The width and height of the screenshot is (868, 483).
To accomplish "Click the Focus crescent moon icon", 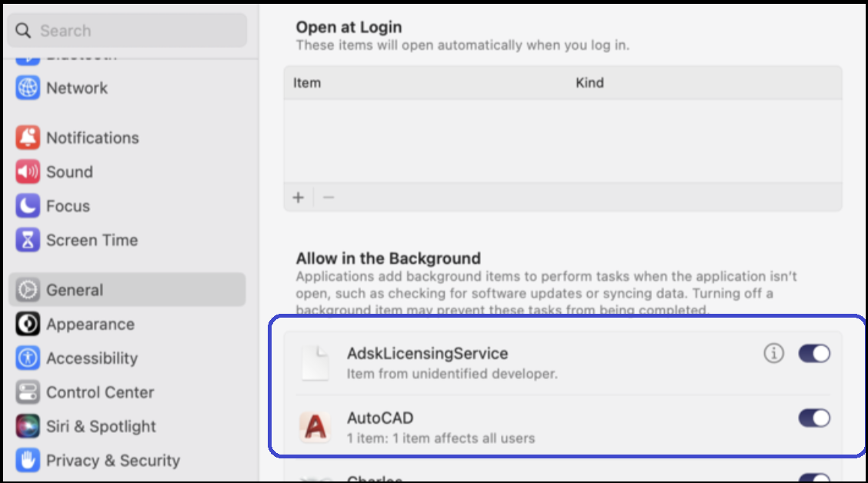I will tap(28, 205).
